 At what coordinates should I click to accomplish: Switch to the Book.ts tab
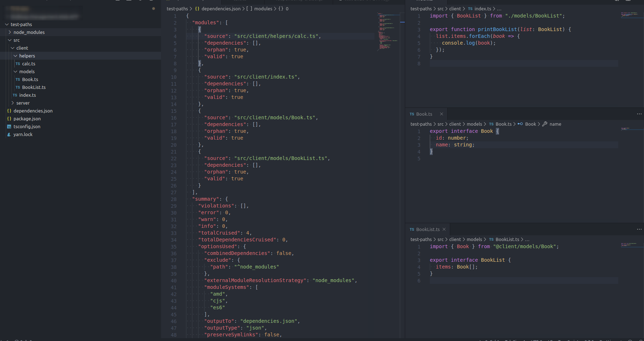(x=425, y=114)
